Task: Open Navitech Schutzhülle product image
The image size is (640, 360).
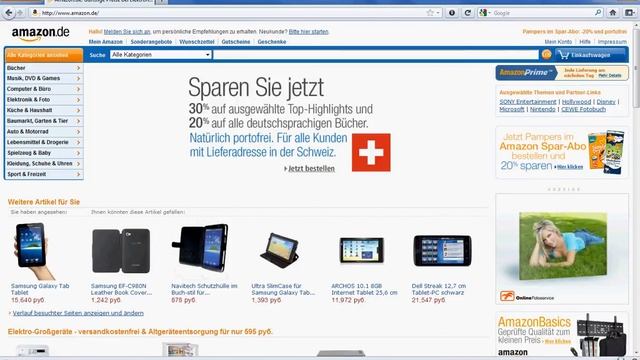Action: point(200,248)
